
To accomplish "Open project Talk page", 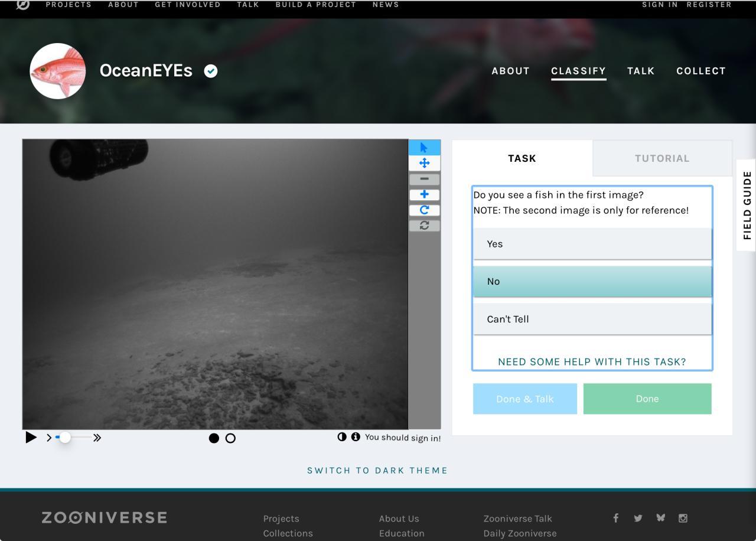I will [x=641, y=71].
